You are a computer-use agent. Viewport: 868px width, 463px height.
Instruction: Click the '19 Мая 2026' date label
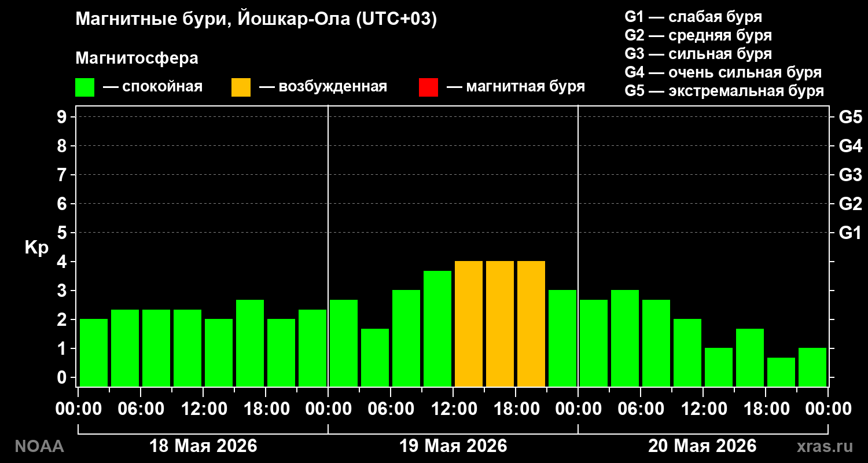coord(453,446)
